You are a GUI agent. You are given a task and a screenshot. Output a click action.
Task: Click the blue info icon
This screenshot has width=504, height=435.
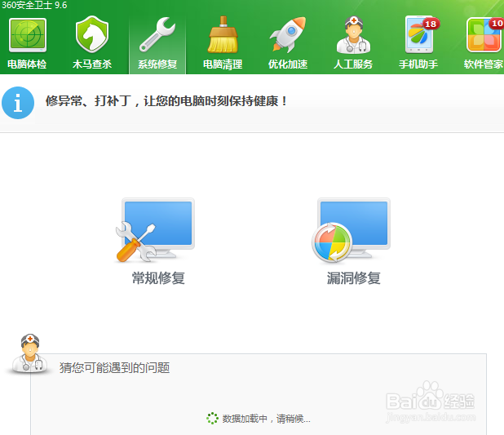18,103
